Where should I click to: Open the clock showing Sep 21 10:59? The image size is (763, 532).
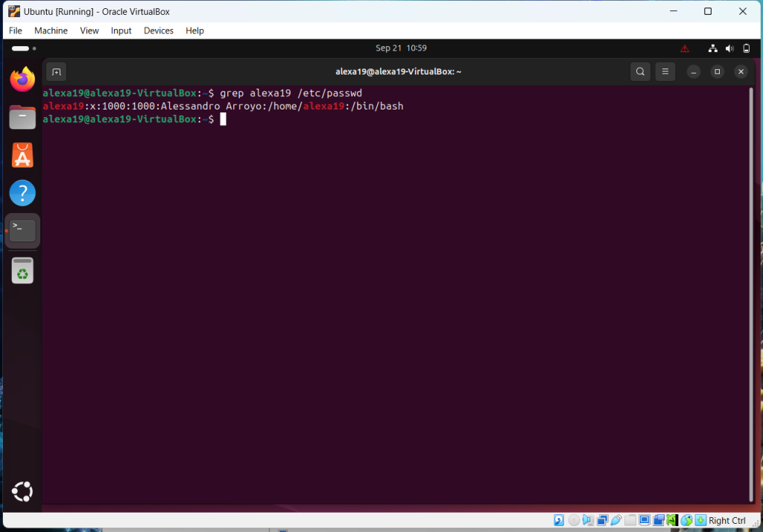(401, 48)
